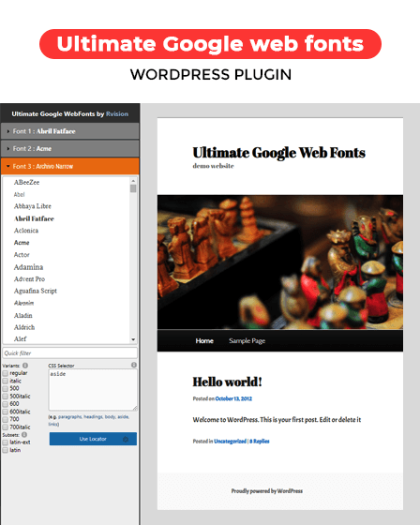Tick the 500 variant checkbox
This screenshot has width=420, height=525.
[6, 388]
